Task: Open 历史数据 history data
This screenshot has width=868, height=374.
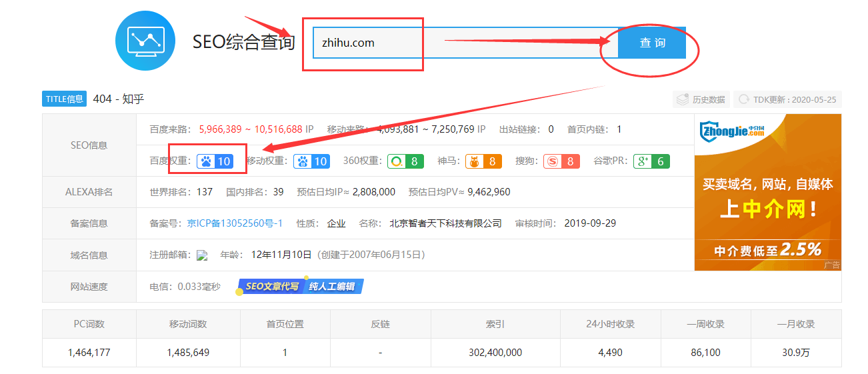Action: tap(701, 99)
